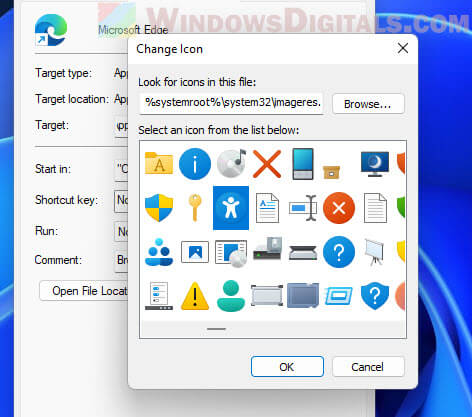472x417 pixels.
Task: Choose the plain lined document icon
Action: (375, 208)
